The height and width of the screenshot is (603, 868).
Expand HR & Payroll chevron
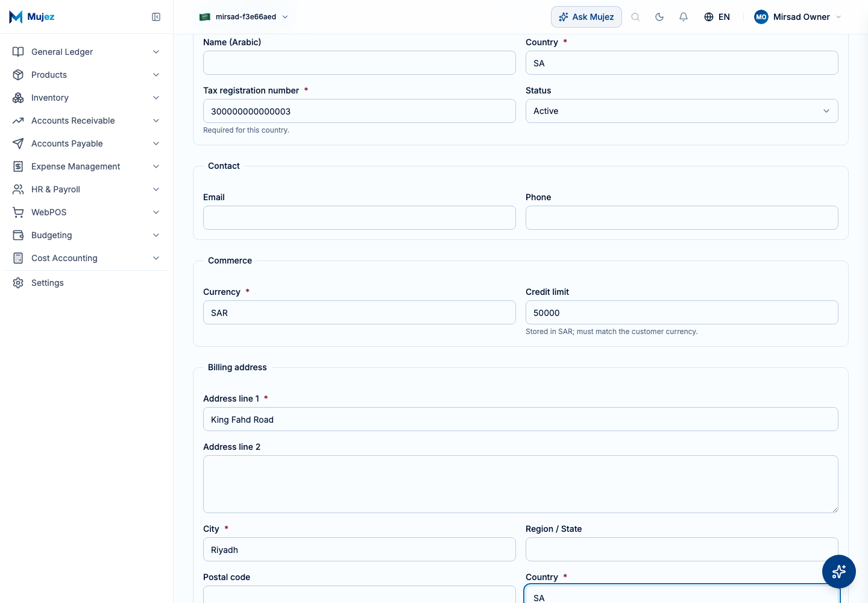[x=156, y=189]
